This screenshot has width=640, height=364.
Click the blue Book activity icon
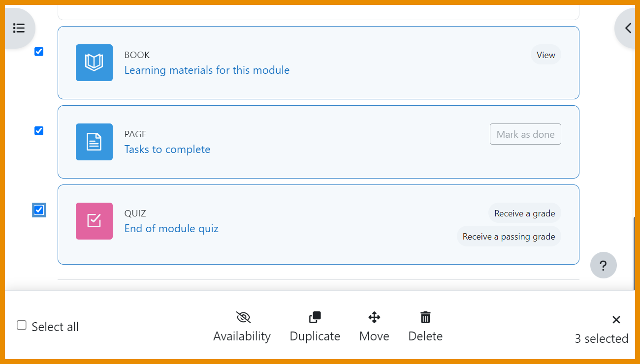[94, 62]
